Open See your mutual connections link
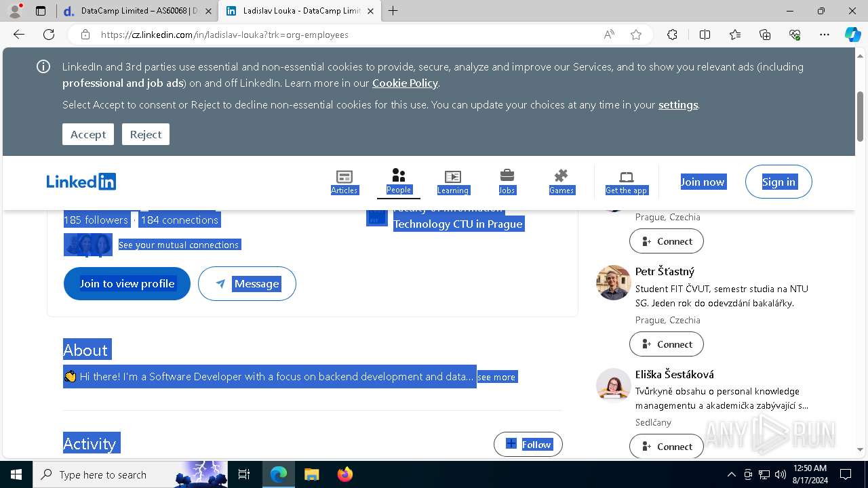This screenshot has height=488, width=868. coord(178,245)
